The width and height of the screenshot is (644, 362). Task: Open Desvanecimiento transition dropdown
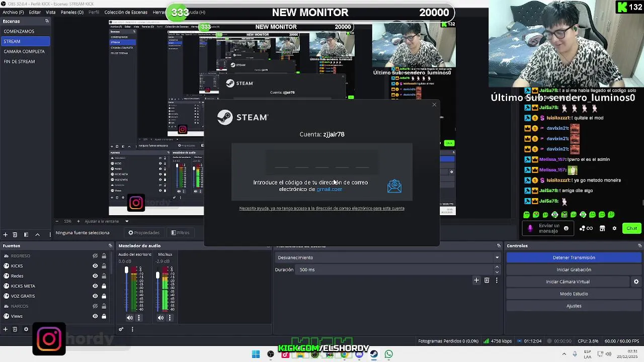tap(387, 257)
